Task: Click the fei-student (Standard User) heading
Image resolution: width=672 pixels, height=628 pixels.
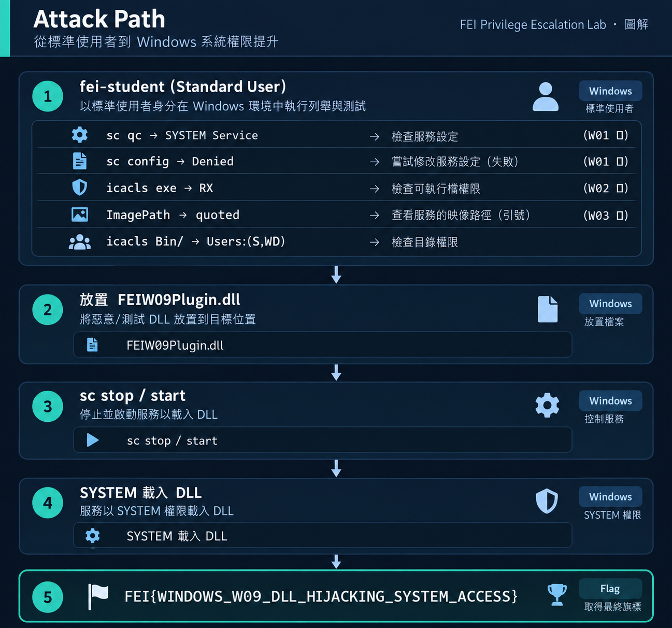Action: coord(183,87)
